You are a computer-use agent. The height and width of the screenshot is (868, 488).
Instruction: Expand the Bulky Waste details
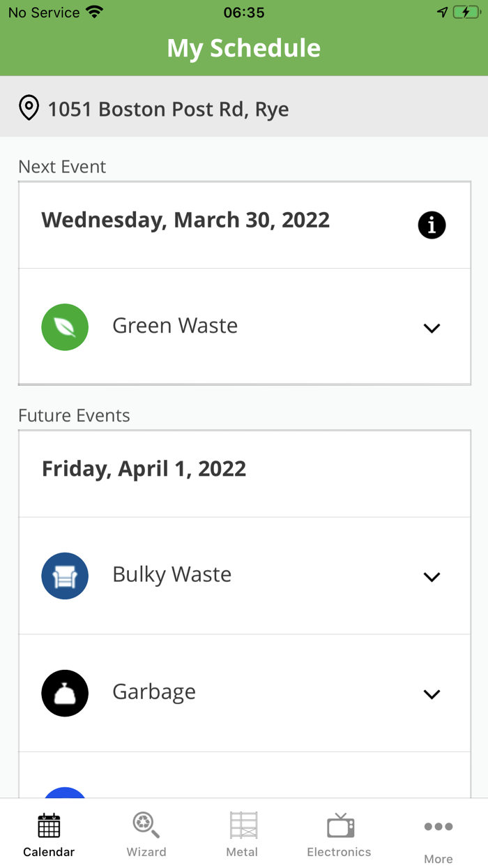[432, 576]
